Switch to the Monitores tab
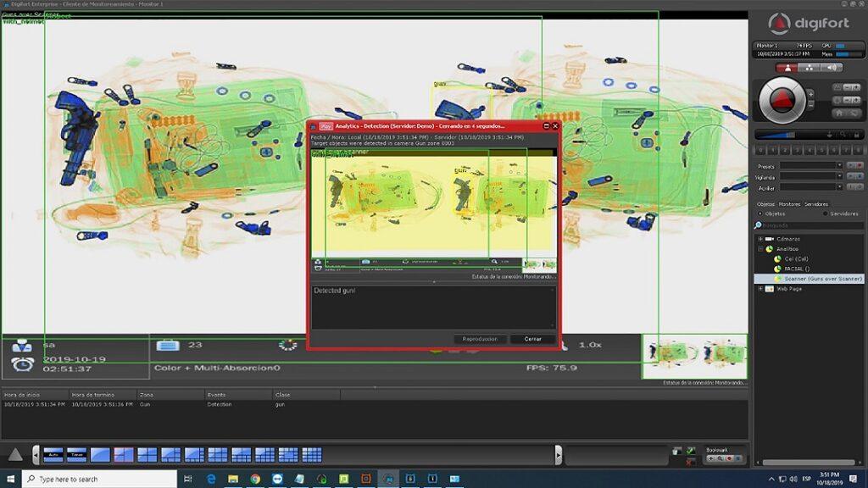This screenshot has width=868, height=488. tap(790, 204)
